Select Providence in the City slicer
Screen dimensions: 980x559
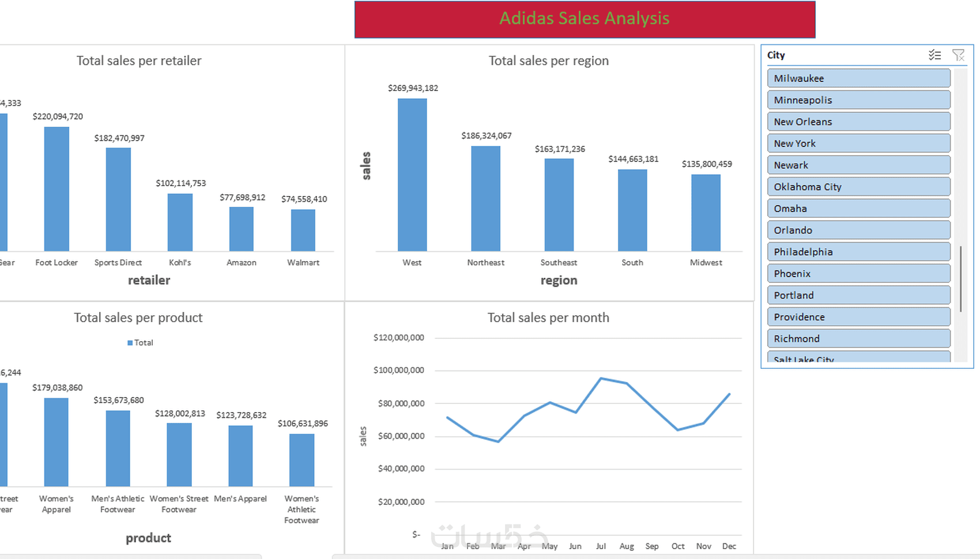coord(858,316)
